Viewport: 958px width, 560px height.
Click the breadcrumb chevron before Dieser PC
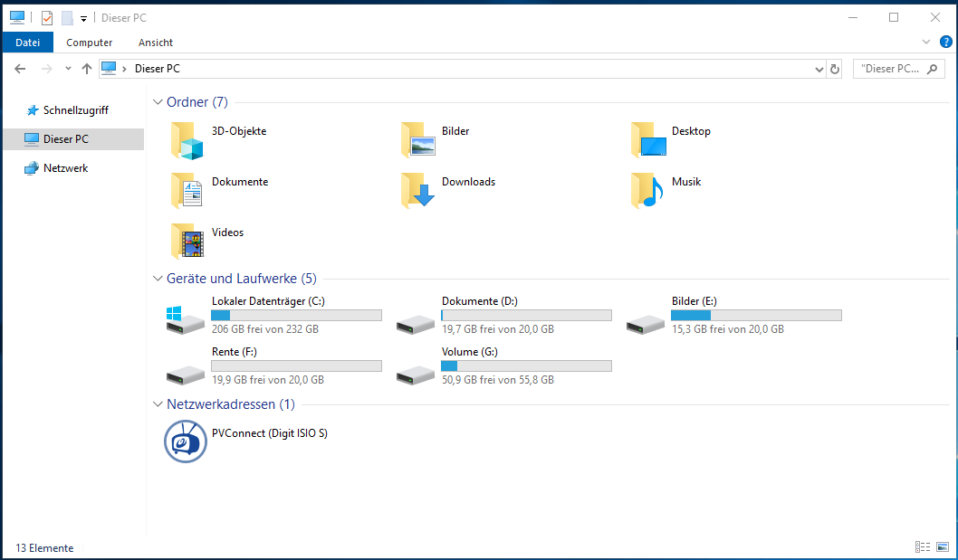point(125,69)
